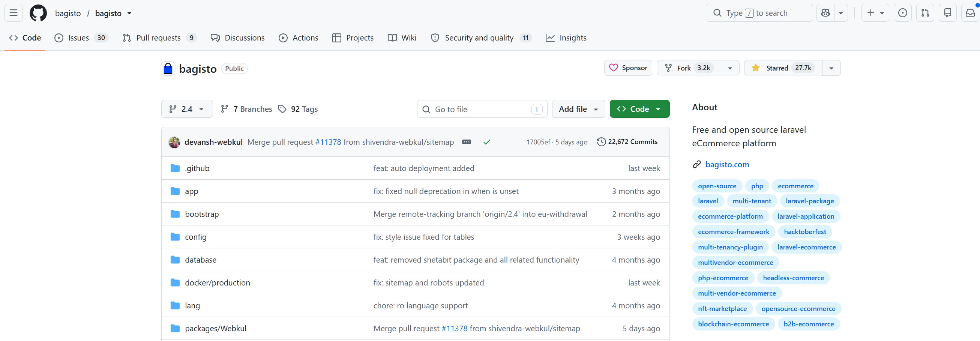Click the php topic tag
Viewport: 980px width, 341px height.
click(757, 186)
